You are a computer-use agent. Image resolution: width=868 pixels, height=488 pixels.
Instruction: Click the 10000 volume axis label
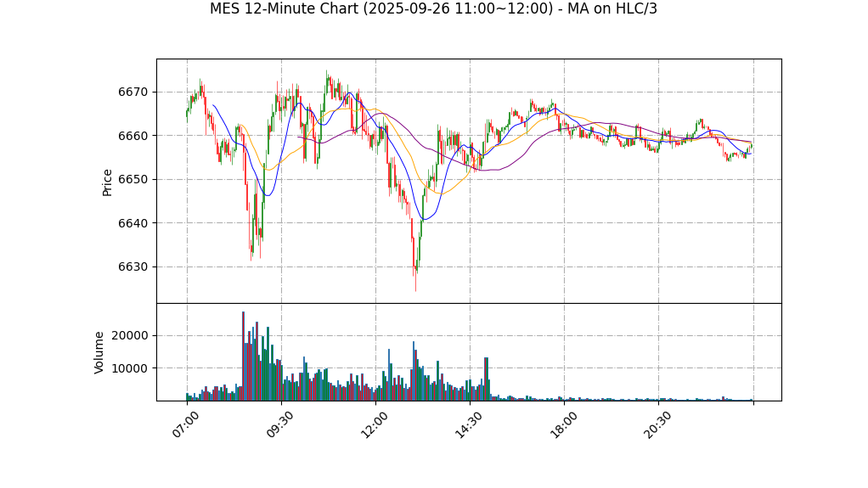tap(130, 368)
